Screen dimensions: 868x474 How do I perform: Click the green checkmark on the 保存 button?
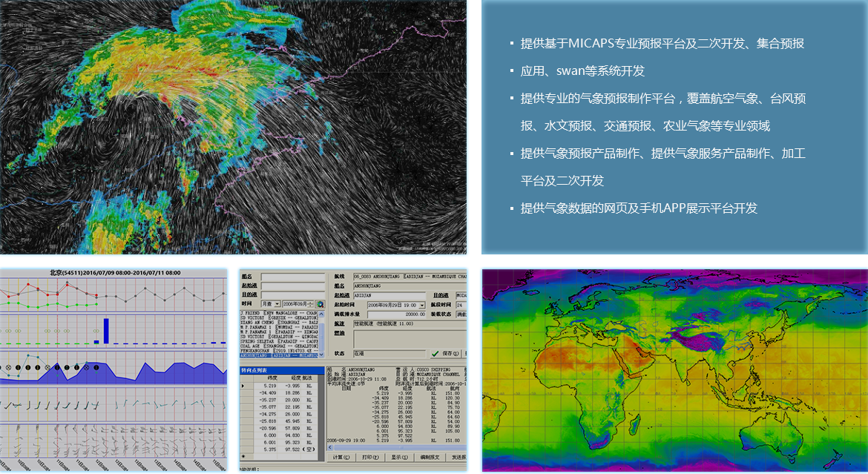pos(435,353)
